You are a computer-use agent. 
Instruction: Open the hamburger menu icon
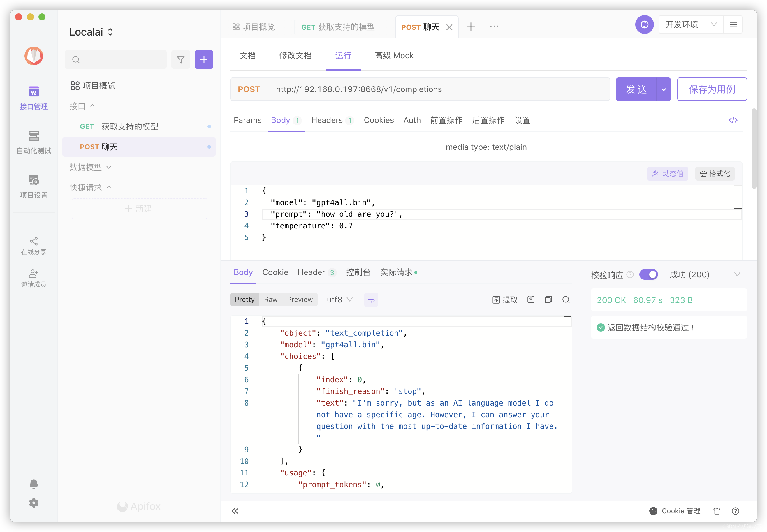733,25
